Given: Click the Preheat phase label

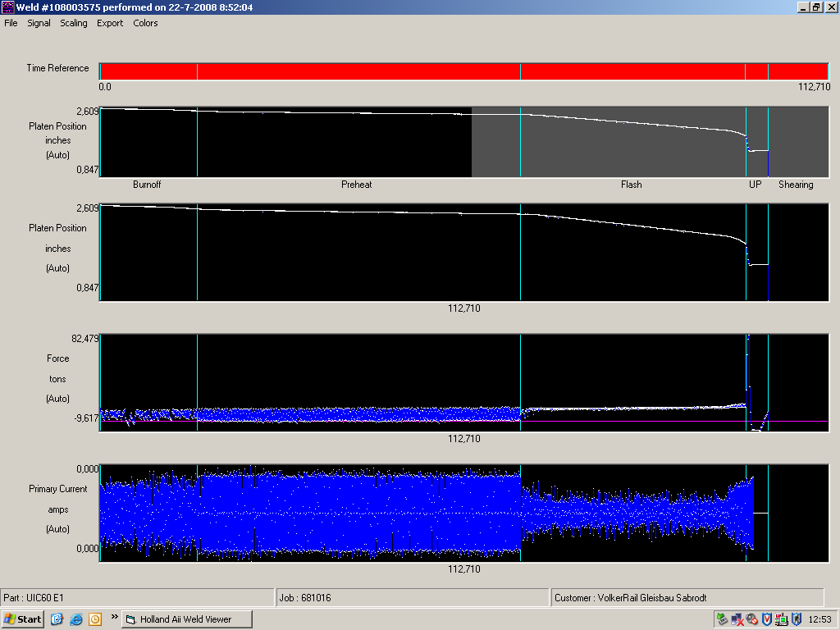Looking at the screenshot, I should click(356, 185).
